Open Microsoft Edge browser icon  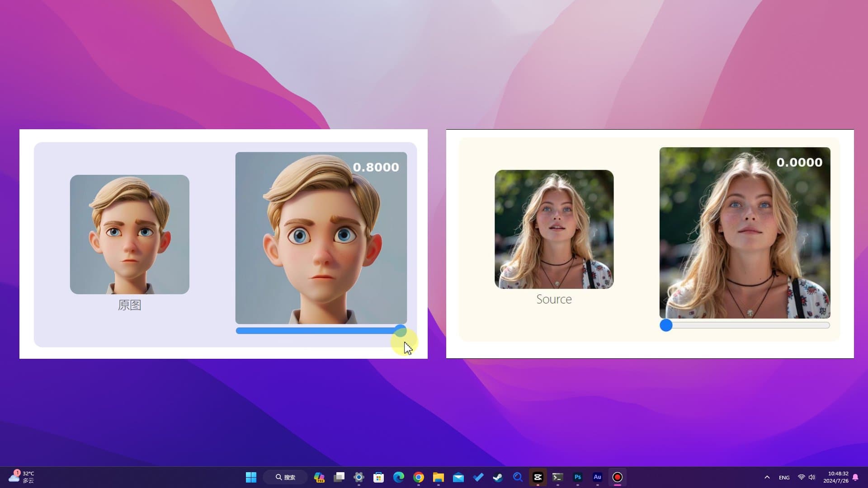point(398,477)
